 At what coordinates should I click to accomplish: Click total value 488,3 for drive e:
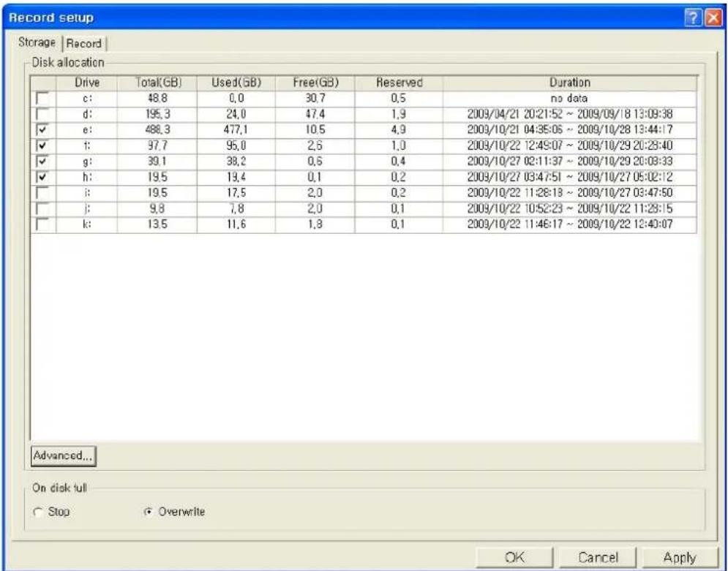[158, 130]
